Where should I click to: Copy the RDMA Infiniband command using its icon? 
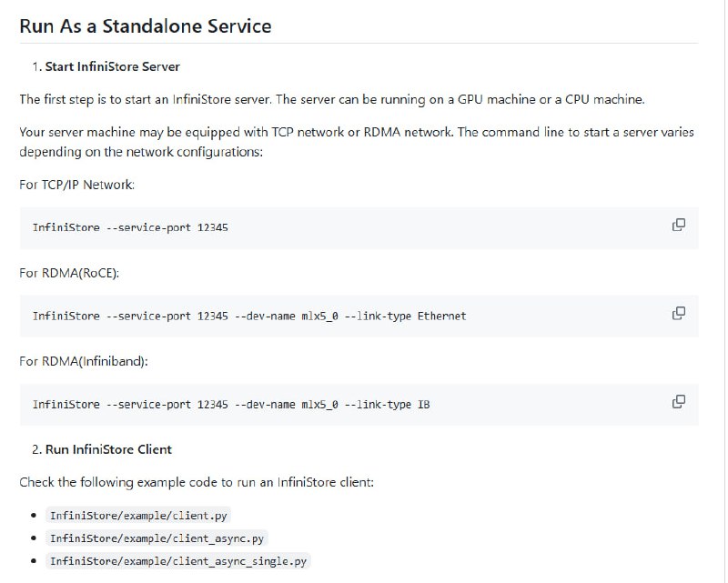click(677, 401)
